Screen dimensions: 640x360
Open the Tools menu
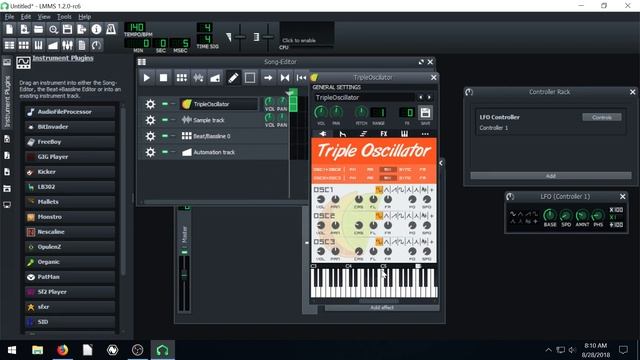point(64,17)
